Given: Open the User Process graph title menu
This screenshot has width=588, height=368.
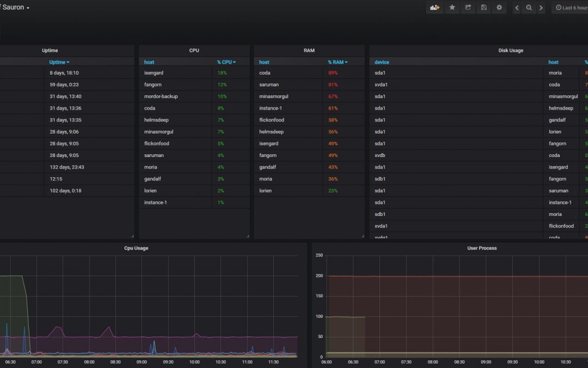Looking at the screenshot, I should [x=482, y=248].
